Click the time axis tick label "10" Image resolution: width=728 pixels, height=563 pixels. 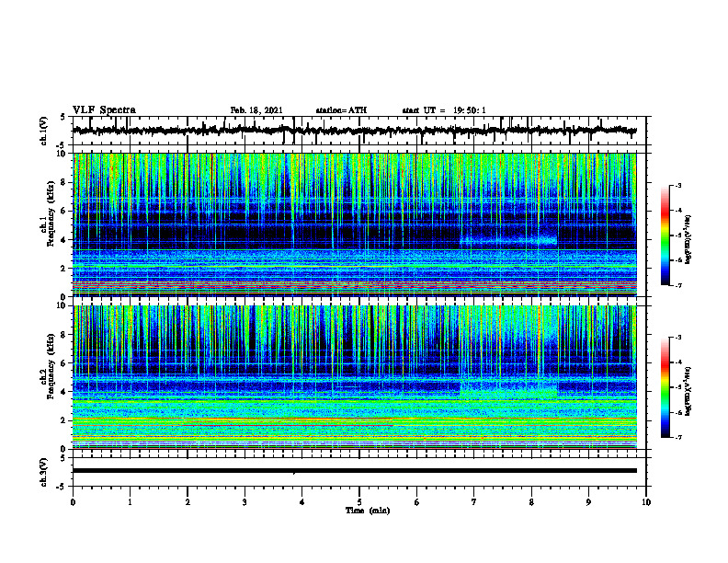click(x=646, y=502)
